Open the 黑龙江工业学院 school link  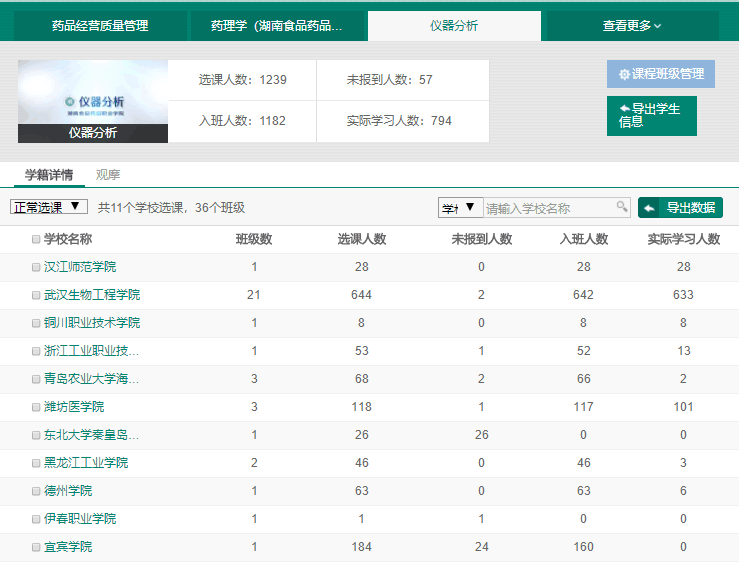(x=86, y=463)
